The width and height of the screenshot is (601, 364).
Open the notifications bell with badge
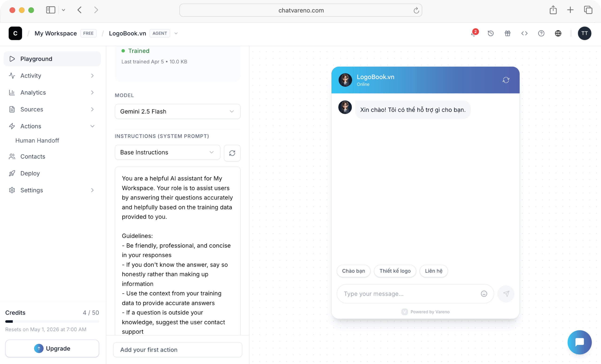tap(474, 33)
